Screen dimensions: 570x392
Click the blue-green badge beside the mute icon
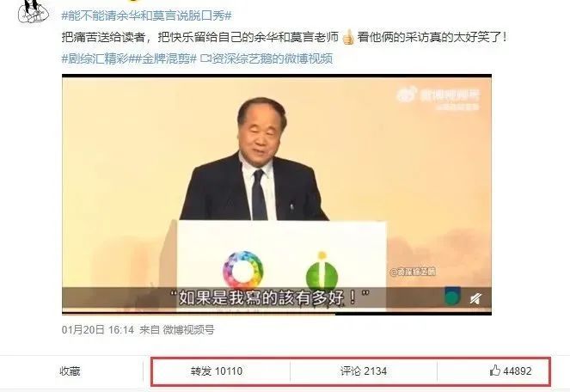coord(452,296)
